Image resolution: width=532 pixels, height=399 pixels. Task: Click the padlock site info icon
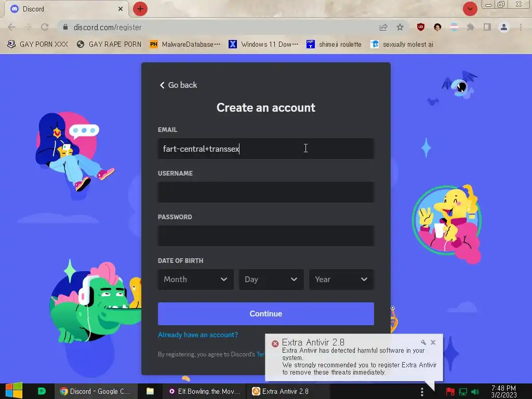(65, 27)
